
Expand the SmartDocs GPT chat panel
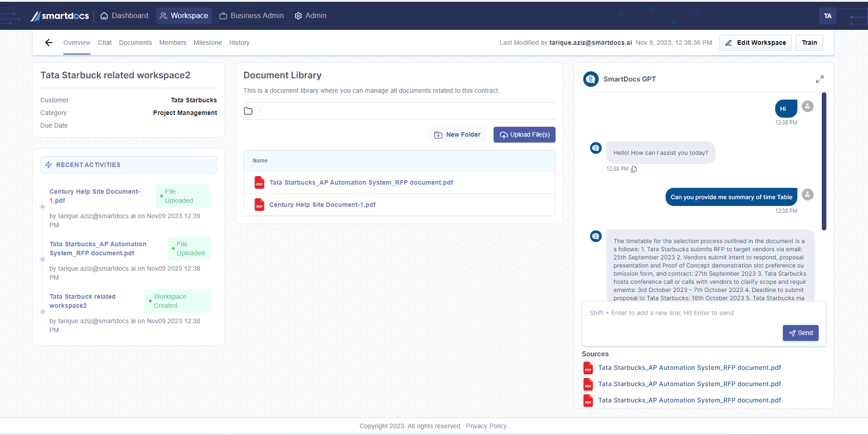click(x=819, y=79)
